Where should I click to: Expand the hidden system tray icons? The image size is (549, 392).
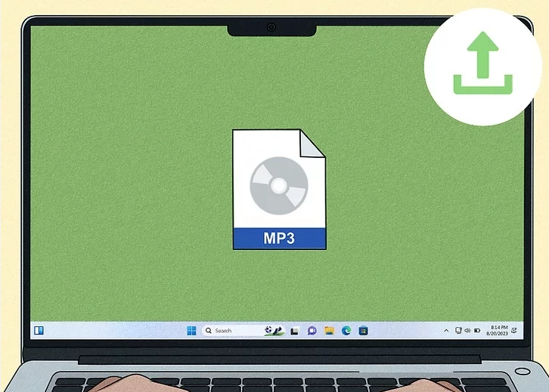(447, 331)
